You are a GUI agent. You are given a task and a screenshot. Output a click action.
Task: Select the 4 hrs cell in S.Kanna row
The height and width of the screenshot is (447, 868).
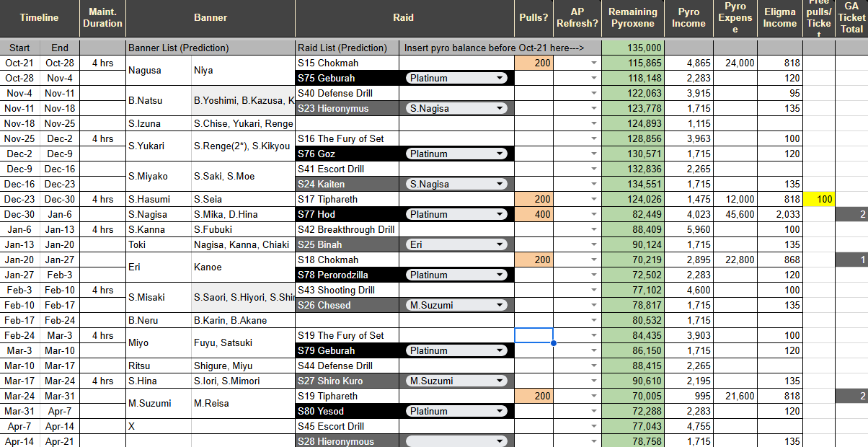pos(102,229)
